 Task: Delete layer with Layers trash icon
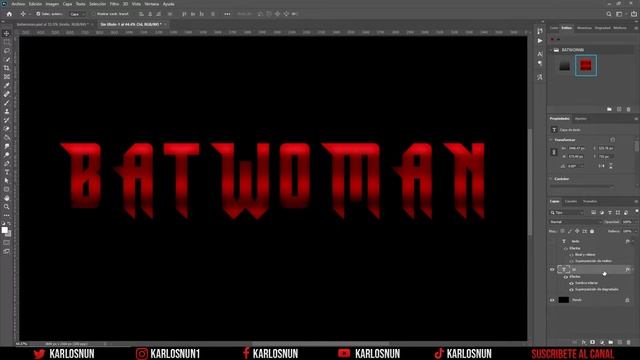[629, 342]
